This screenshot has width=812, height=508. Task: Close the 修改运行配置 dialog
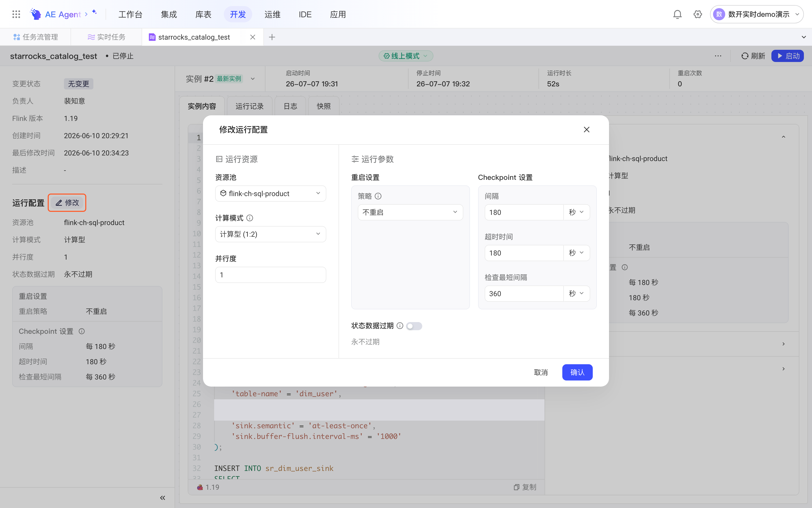click(x=586, y=130)
